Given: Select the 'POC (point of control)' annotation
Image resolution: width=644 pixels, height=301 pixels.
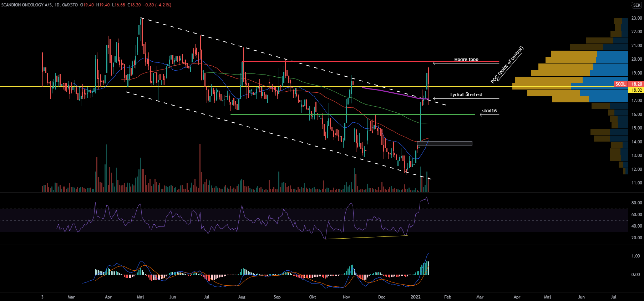Looking at the screenshot, I should click(507, 65).
